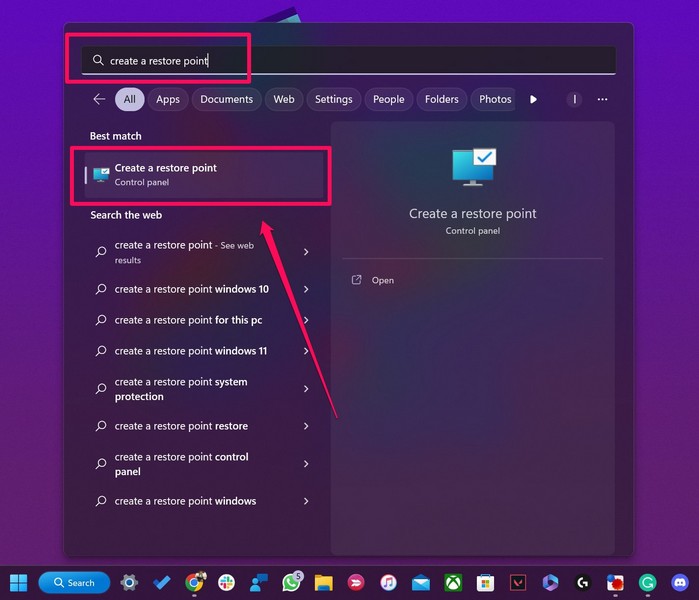699x600 pixels.
Task: Open Google Chrome from taskbar
Action: tap(194, 583)
